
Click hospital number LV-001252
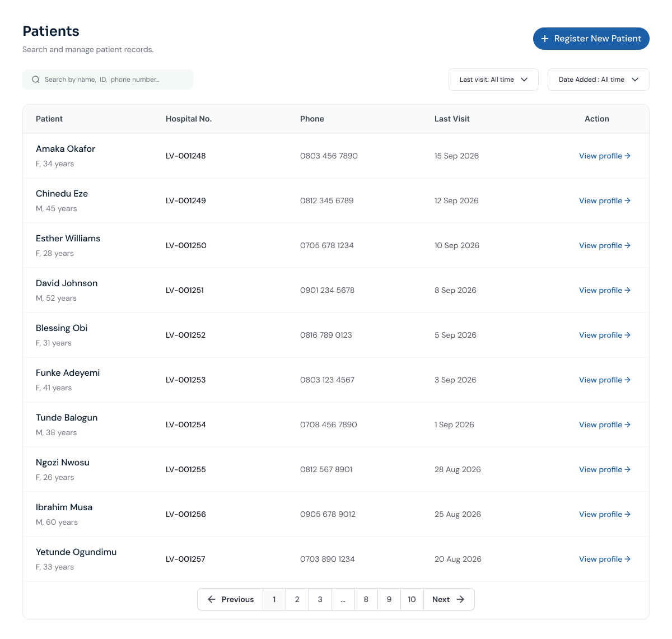tap(186, 335)
